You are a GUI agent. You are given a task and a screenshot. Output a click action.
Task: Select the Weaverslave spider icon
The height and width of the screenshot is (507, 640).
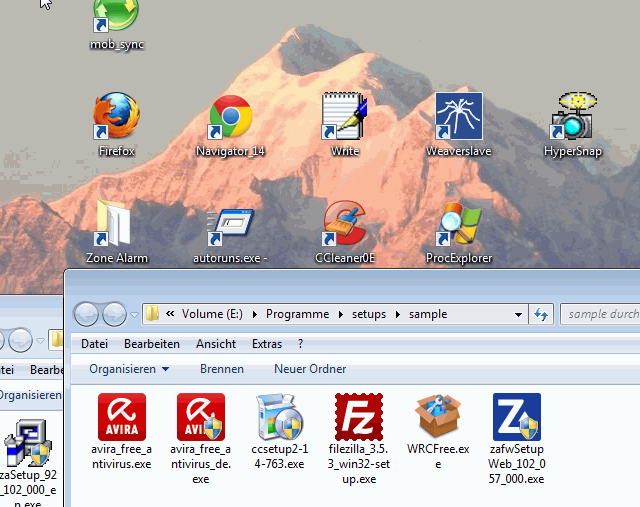point(459,116)
